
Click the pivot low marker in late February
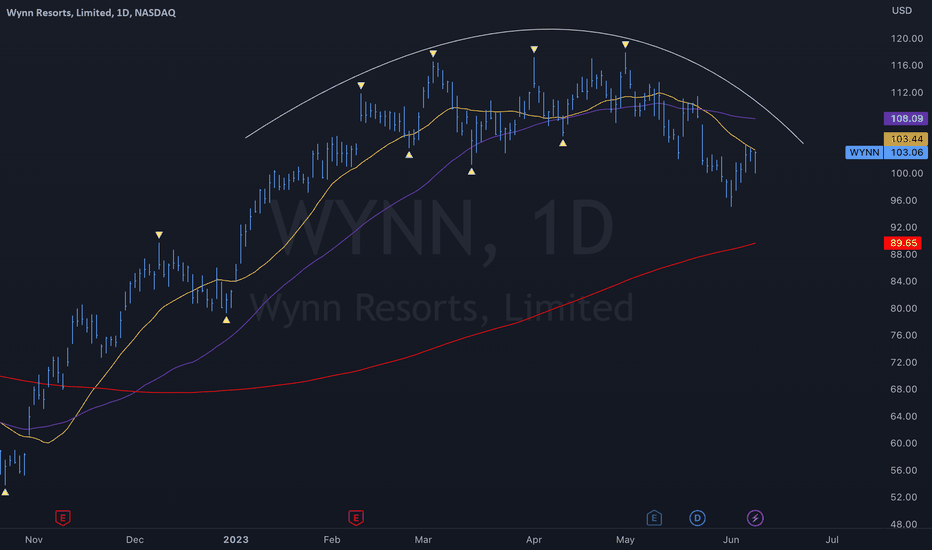[409, 155]
